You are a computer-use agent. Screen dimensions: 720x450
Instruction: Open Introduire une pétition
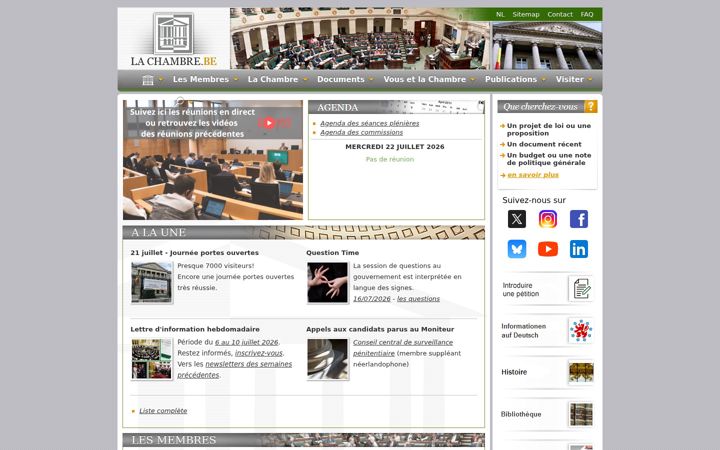tap(521, 290)
